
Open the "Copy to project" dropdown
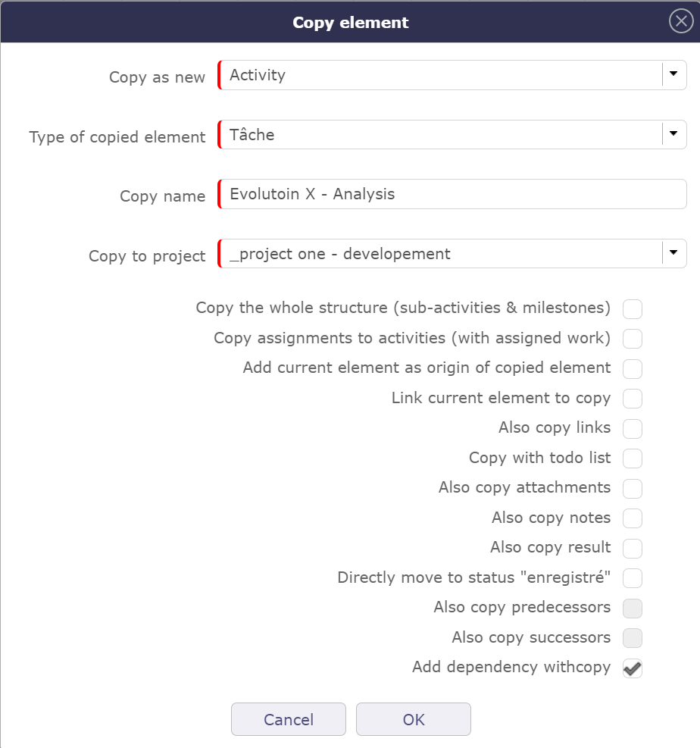point(673,254)
